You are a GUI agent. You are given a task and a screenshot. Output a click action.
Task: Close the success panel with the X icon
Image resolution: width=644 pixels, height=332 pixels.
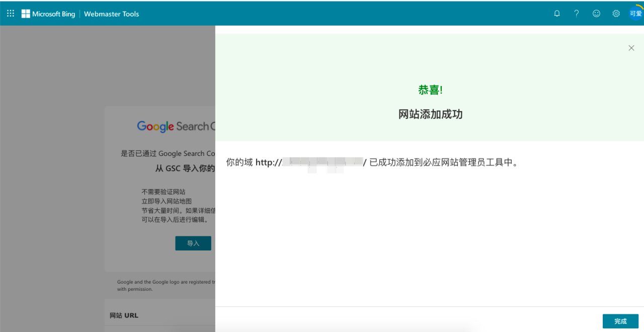(x=631, y=48)
